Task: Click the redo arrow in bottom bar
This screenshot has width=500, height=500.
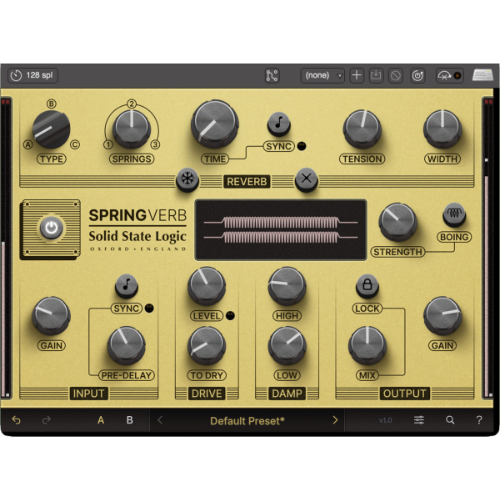Action: (46, 420)
